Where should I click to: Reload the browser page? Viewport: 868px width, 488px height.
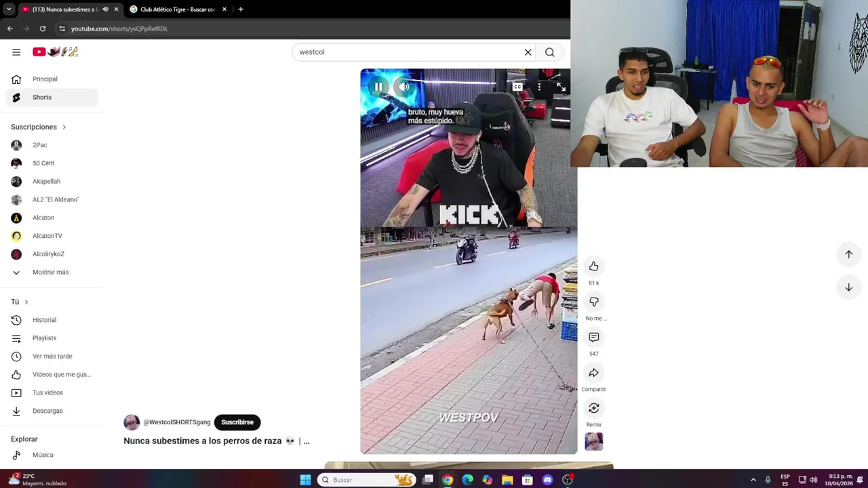tap(42, 28)
